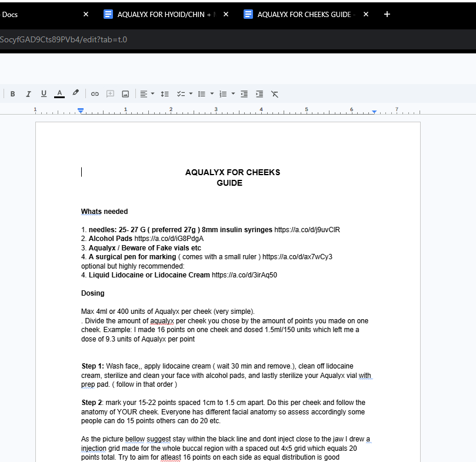
Task: Expand the checklist options arrow
Action: click(191, 94)
